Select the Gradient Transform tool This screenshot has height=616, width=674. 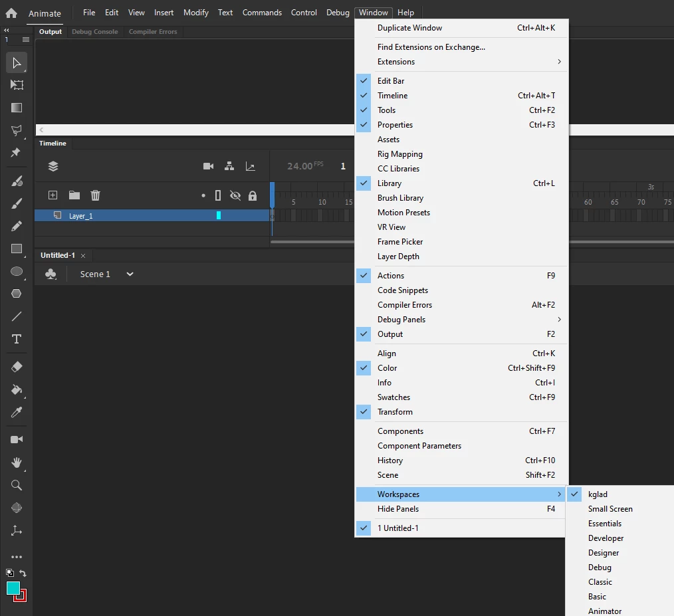pyautogui.click(x=17, y=108)
